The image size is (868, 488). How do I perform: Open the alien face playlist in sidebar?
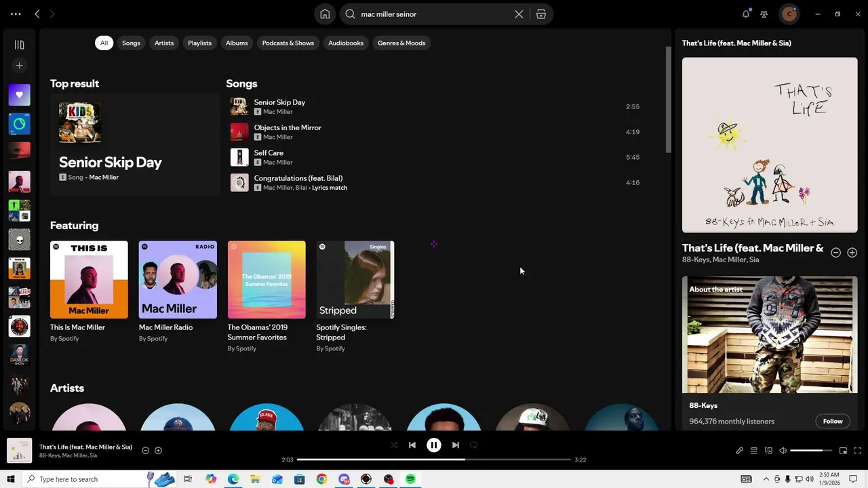coord(19,239)
